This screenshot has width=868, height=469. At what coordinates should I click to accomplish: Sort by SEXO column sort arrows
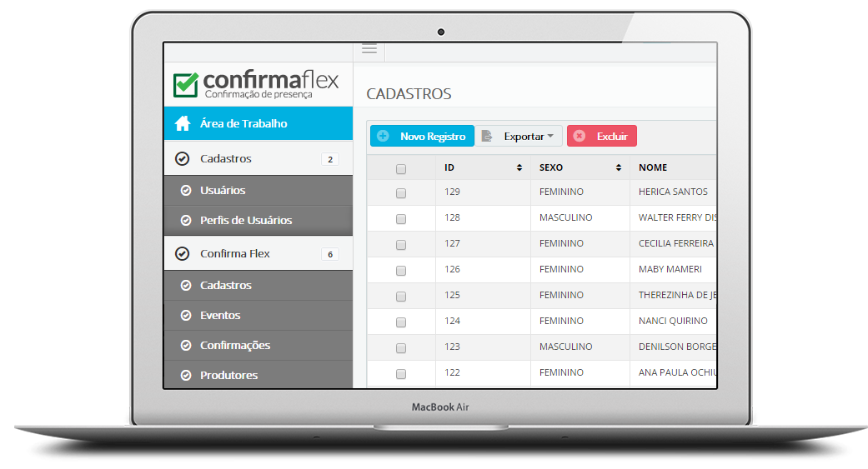coord(619,167)
